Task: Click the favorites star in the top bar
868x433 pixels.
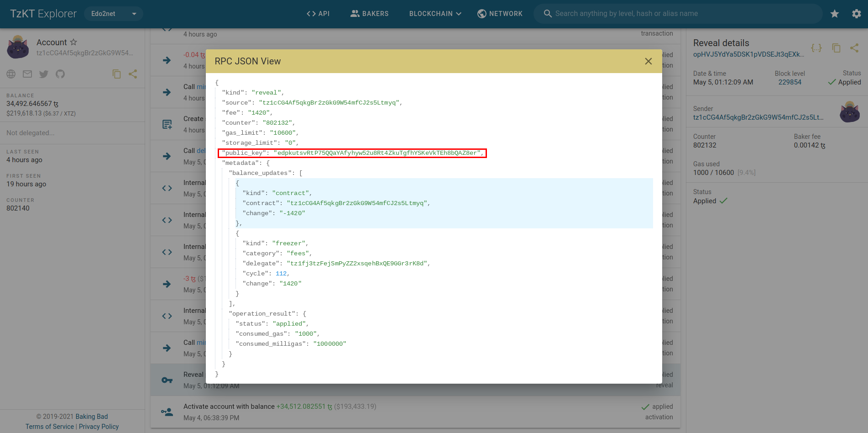Action: click(835, 14)
